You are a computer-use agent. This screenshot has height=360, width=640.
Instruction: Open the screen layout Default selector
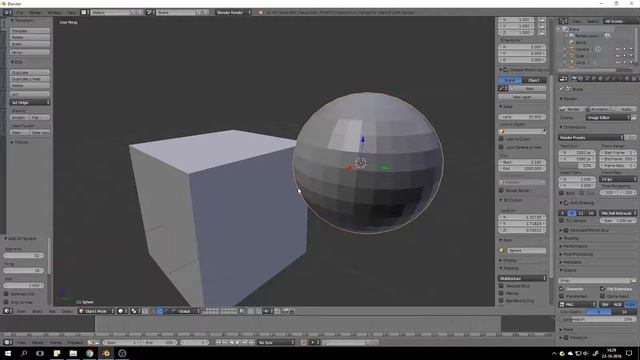click(110, 13)
